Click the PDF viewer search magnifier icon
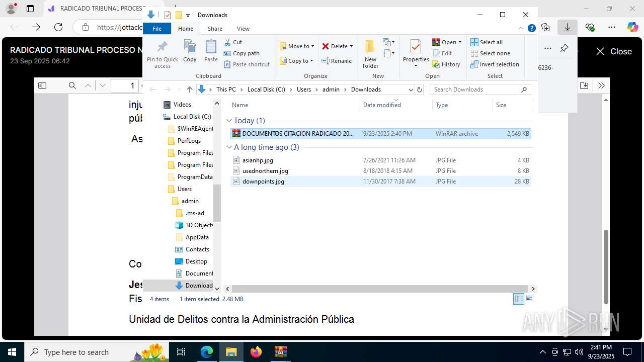 72,86
